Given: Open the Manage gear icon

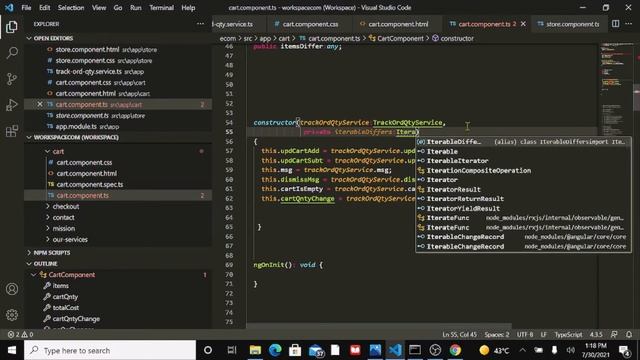Looking at the screenshot, I should (12, 315).
